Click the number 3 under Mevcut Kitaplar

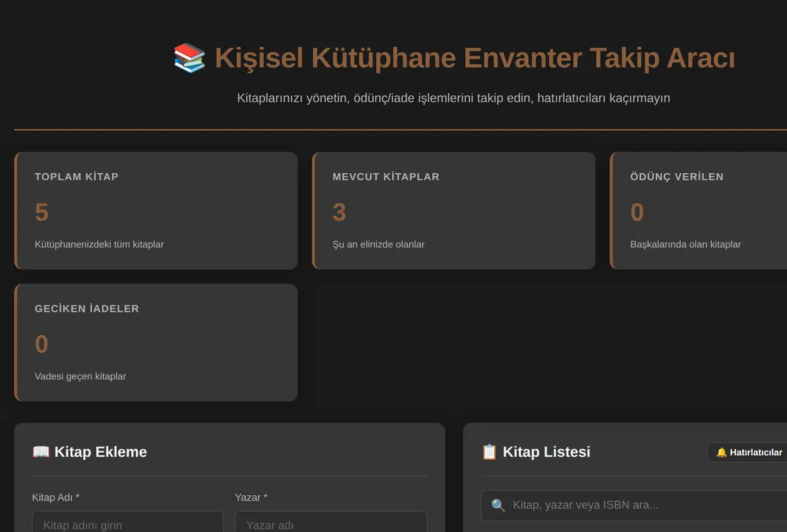coord(339,212)
